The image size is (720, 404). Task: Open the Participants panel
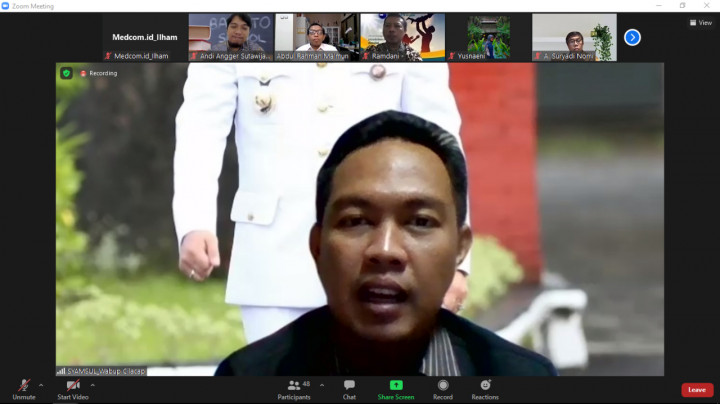coord(294,388)
